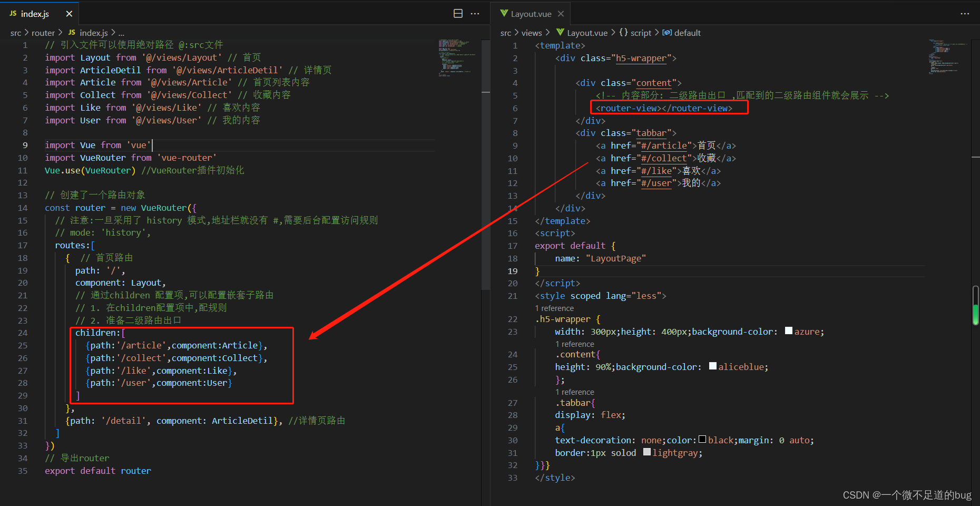Open more actions menu for index.js editor

coord(475,14)
